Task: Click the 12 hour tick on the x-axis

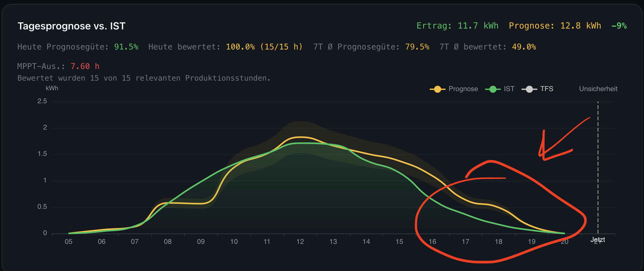Action: click(x=300, y=242)
